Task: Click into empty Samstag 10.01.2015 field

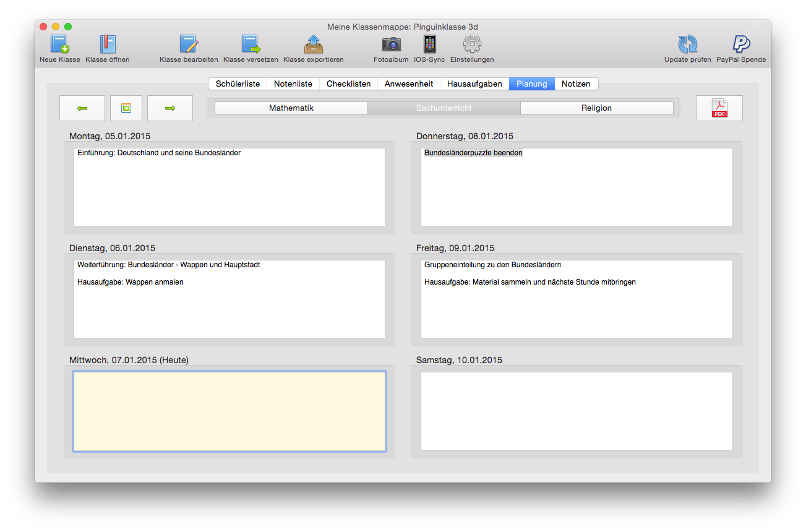Action: pyautogui.click(x=577, y=411)
